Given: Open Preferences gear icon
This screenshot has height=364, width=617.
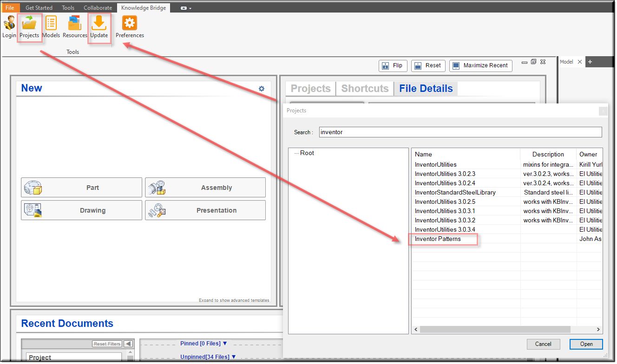Looking at the screenshot, I should coord(130,27).
